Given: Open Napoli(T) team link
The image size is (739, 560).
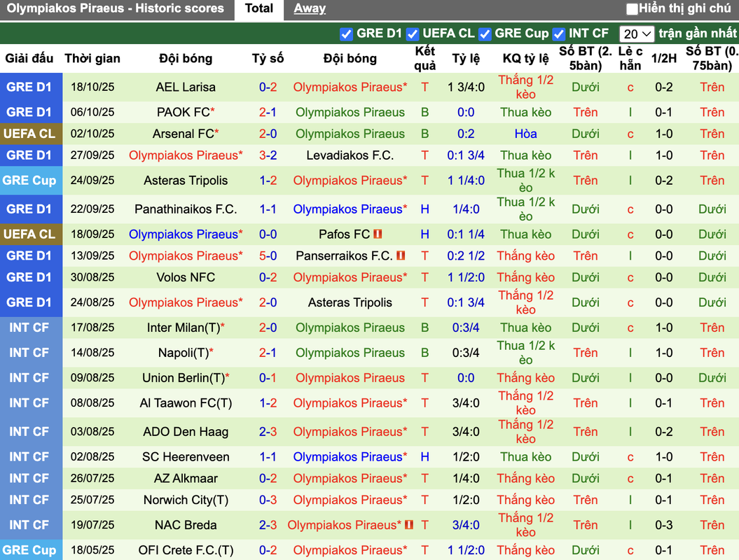Looking at the screenshot, I should (x=184, y=353).
